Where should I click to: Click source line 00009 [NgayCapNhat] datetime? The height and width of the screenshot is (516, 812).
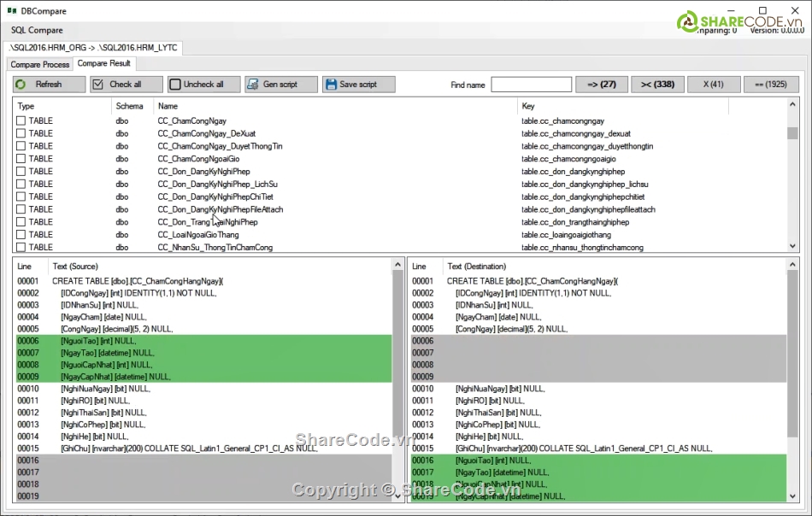[x=115, y=376]
